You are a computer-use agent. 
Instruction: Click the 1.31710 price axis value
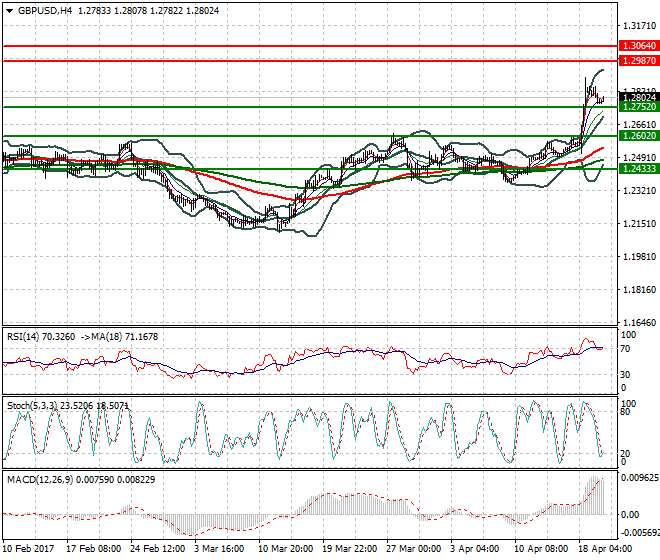click(639, 26)
